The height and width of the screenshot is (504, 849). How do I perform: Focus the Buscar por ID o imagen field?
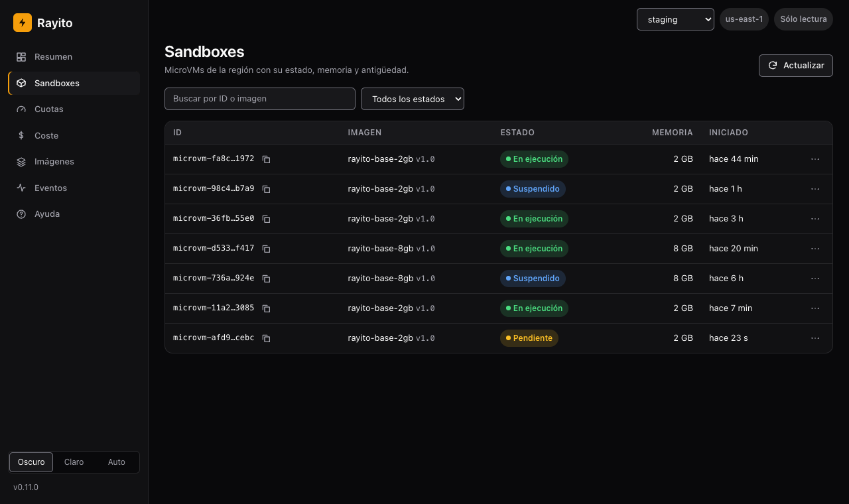tap(260, 99)
